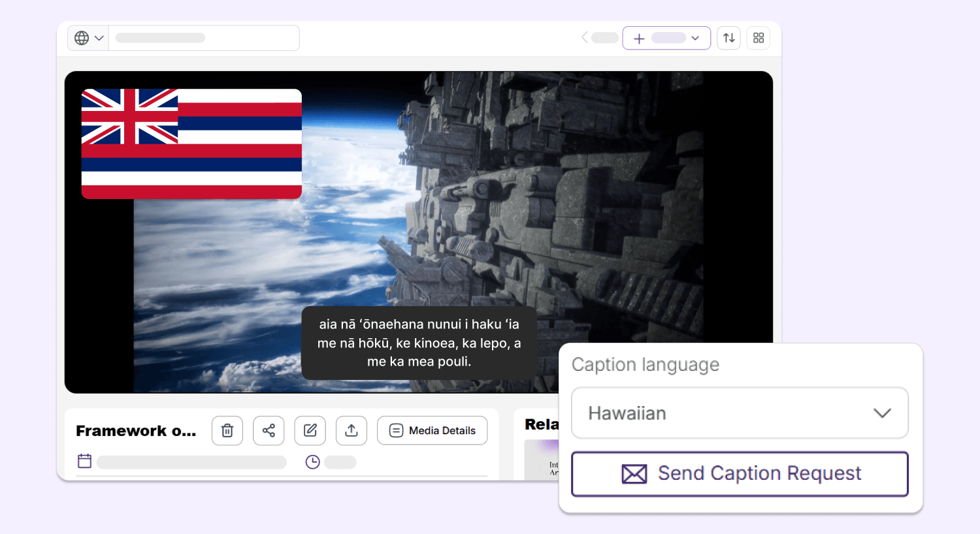Viewport: 980px width, 534px height.
Task: Click Send Caption Request button
Action: point(740,474)
